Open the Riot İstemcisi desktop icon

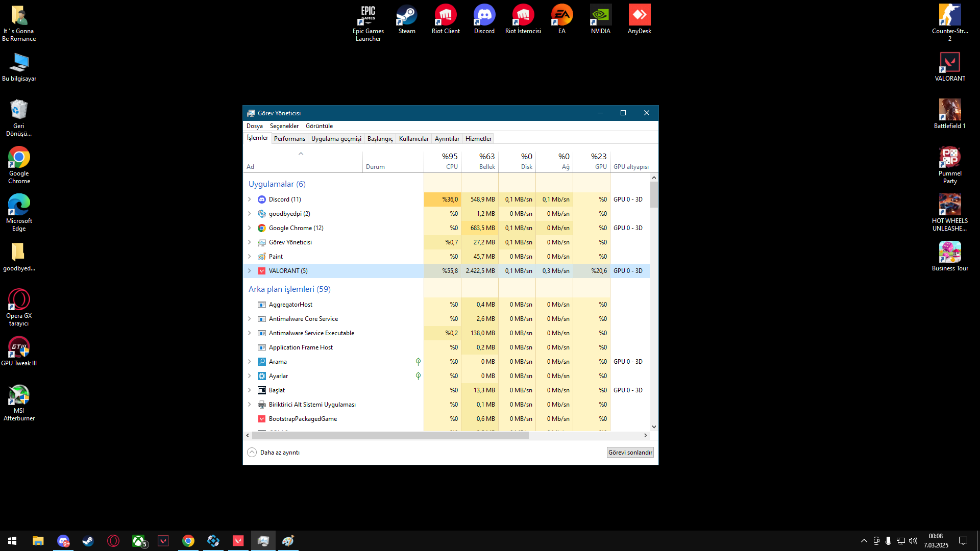point(523,19)
